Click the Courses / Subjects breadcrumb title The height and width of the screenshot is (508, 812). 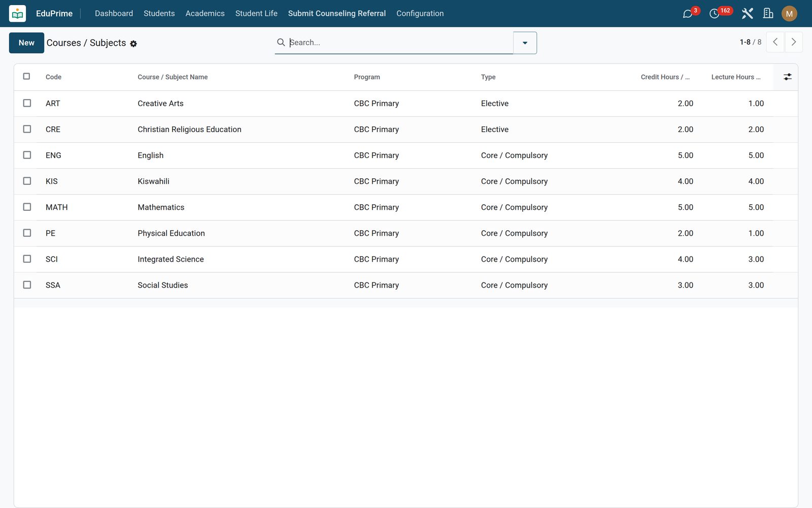point(86,43)
